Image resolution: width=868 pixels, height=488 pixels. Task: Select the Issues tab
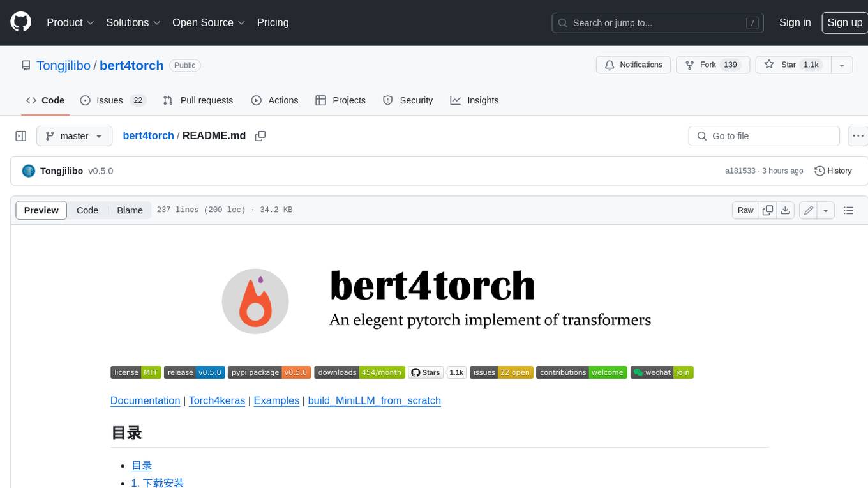tap(113, 100)
